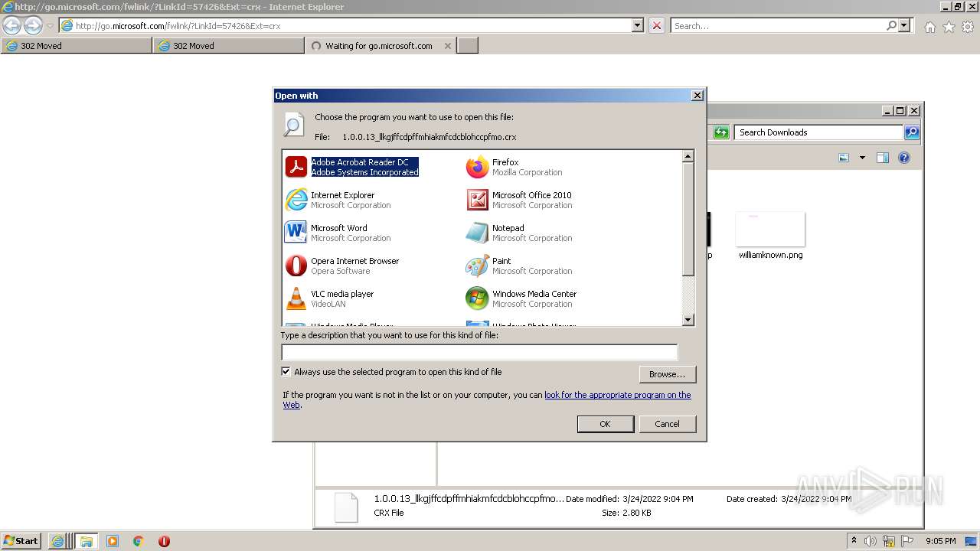Viewport: 980px width, 551px height.
Task: Launch Chrome from taskbar
Action: click(139, 541)
